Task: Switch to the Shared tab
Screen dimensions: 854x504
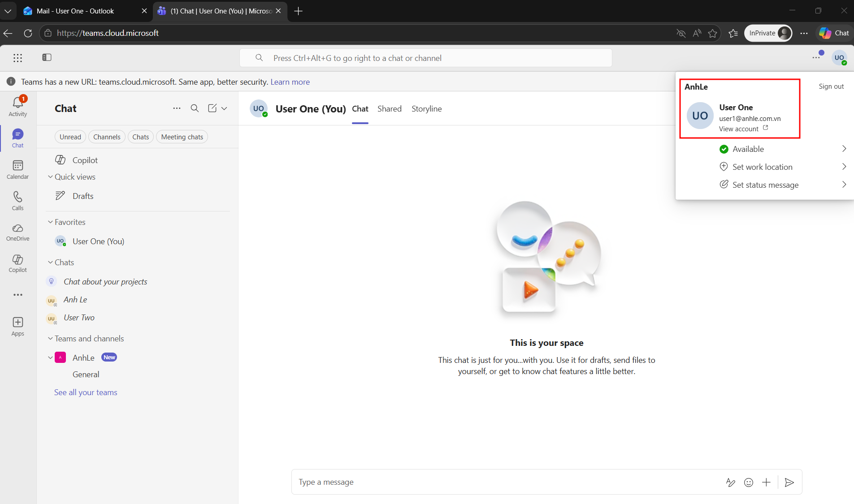Action: 390,109
